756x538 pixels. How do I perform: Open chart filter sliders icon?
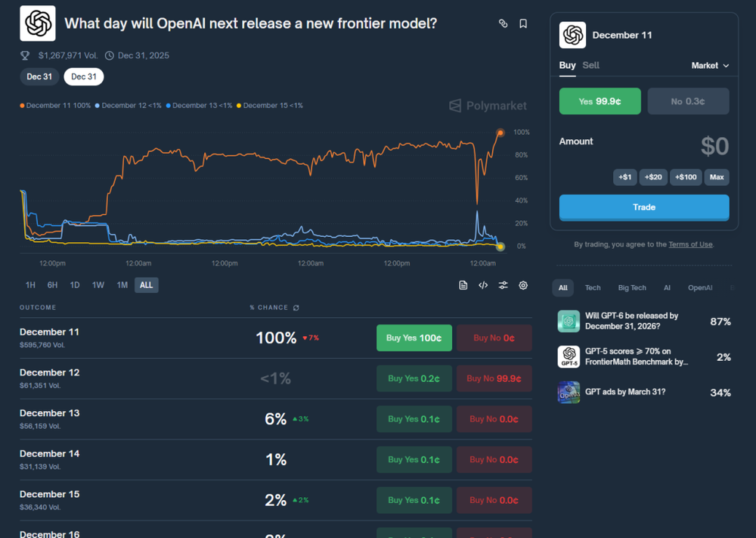coord(503,285)
